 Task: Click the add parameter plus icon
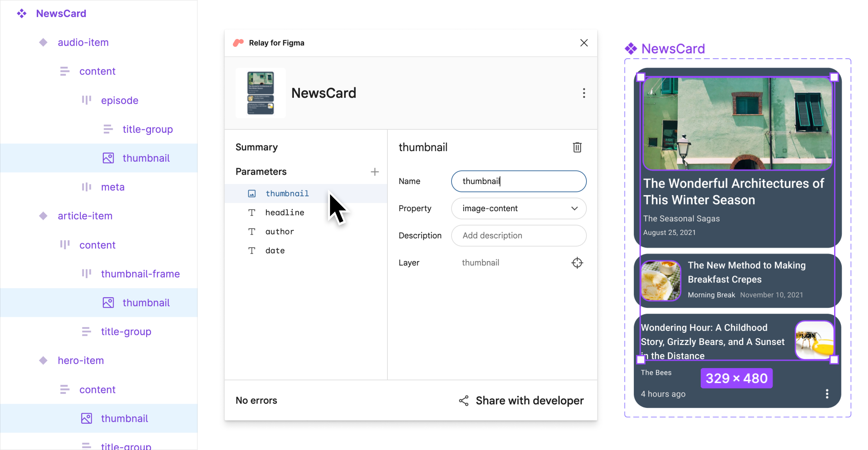(375, 171)
